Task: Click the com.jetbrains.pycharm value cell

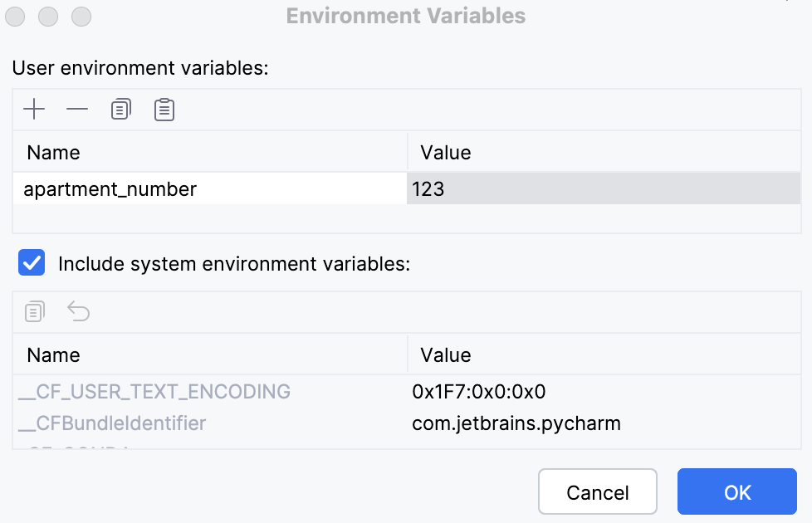Action: tap(516, 423)
